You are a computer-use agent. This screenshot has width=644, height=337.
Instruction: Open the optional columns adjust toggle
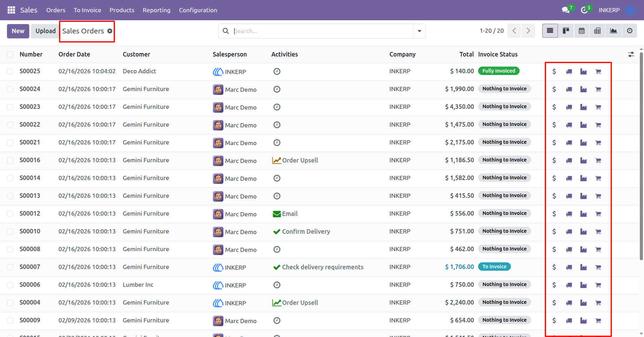coord(631,54)
